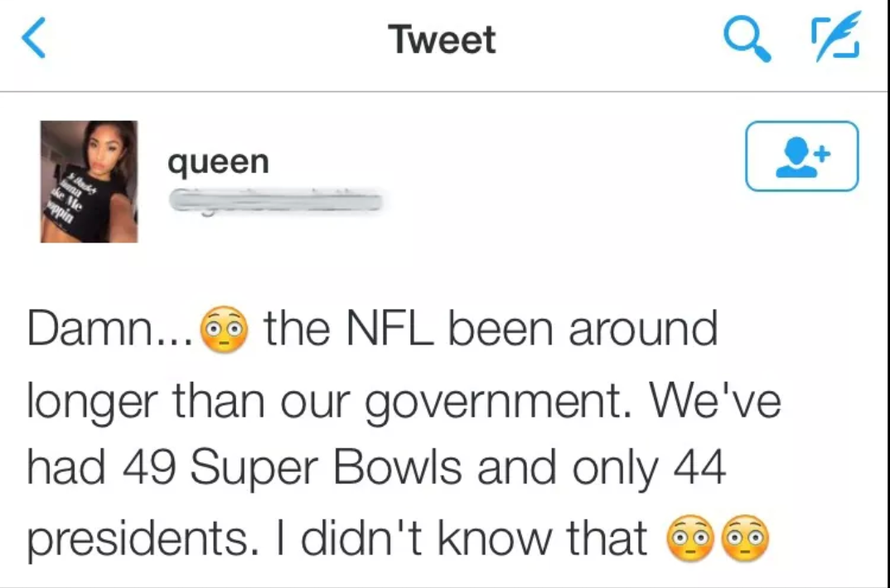Tap the "Tweet" header title
The width and height of the screenshot is (890, 588).
pos(443,40)
